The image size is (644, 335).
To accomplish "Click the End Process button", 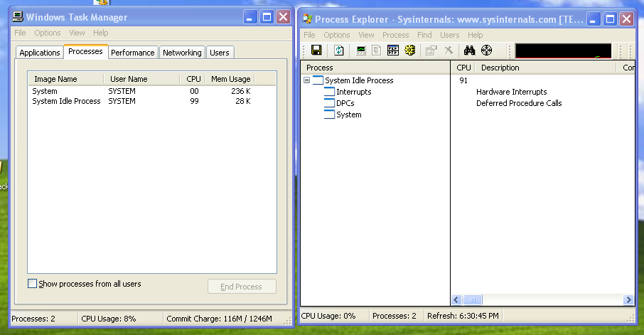I will pyautogui.click(x=242, y=287).
